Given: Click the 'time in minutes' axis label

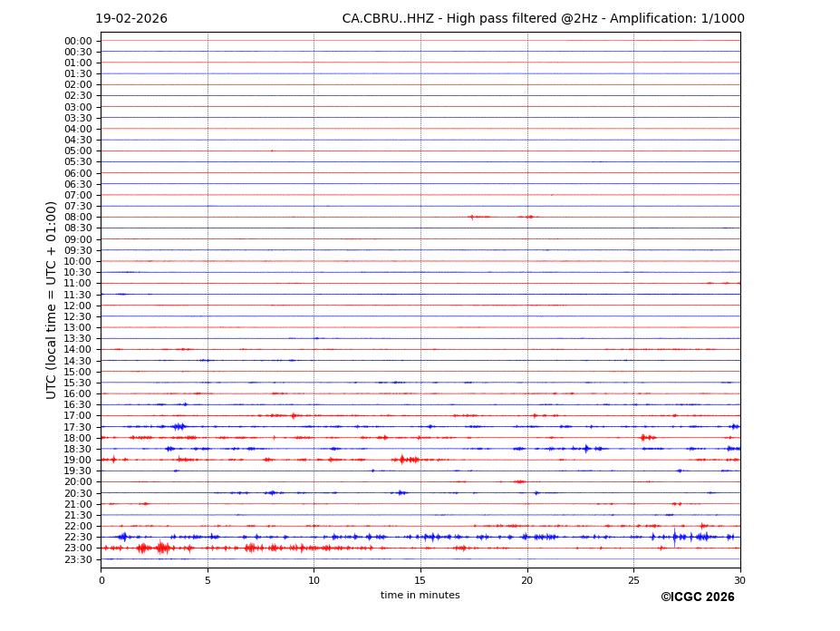Looking at the screenshot, I should tap(420, 596).
